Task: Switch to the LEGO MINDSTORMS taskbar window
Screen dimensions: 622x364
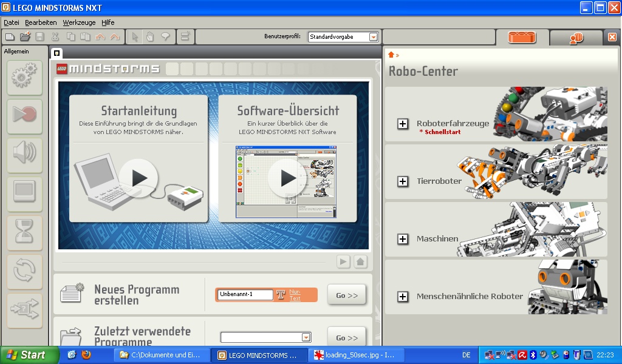Action: pos(260,356)
